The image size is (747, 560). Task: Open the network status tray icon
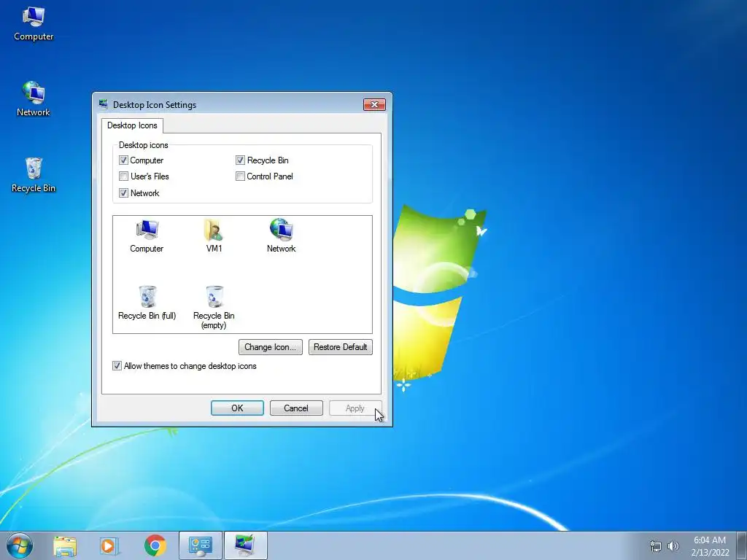pyautogui.click(x=656, y=546)
